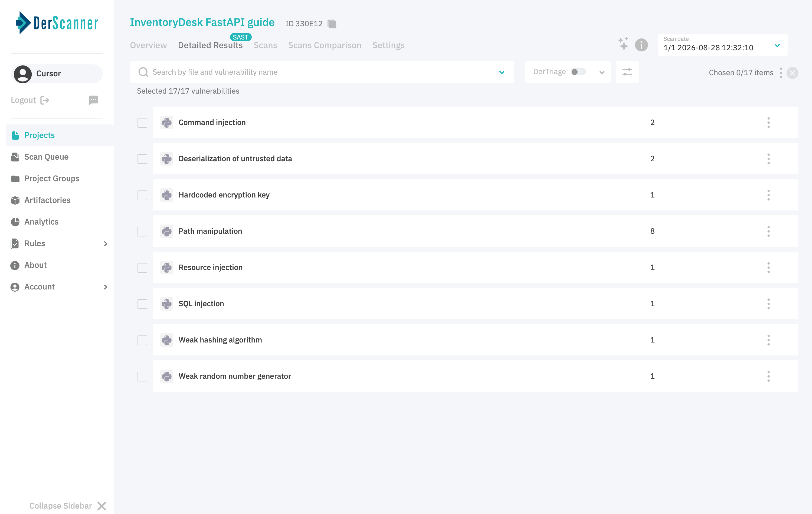This screenshot has height=514, width=812.
Task: Click Python icon on Weak hashing algorithm row
Action: coord(166,340)
